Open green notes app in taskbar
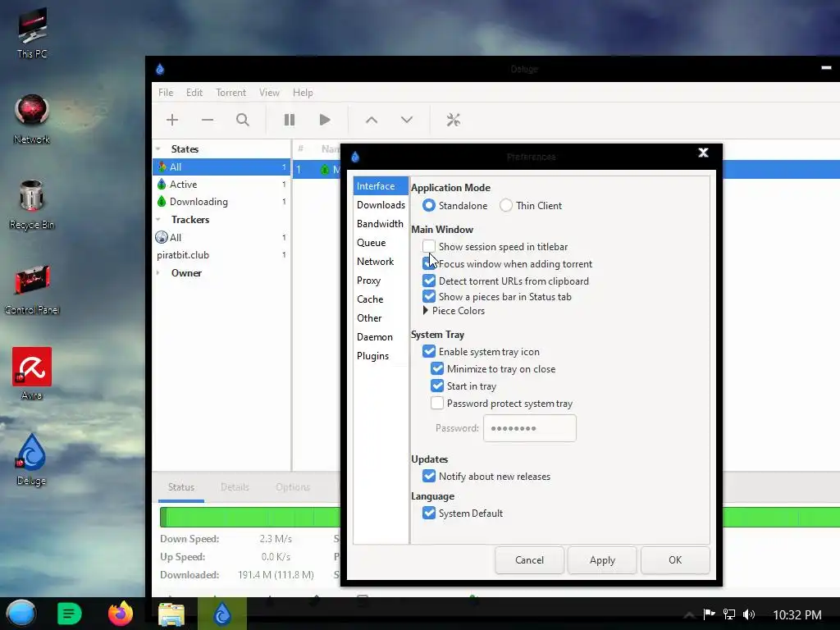 69,614
